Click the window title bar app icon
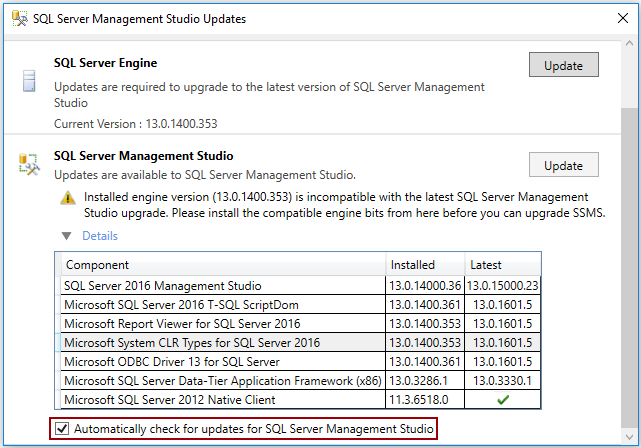 click(x=18, y=19)
